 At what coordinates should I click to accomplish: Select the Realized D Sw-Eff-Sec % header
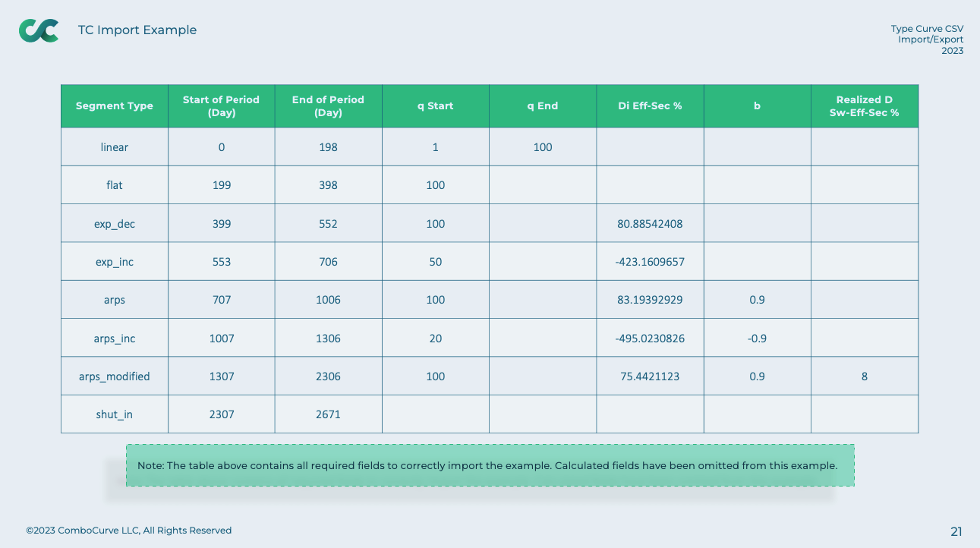(865, 106)
